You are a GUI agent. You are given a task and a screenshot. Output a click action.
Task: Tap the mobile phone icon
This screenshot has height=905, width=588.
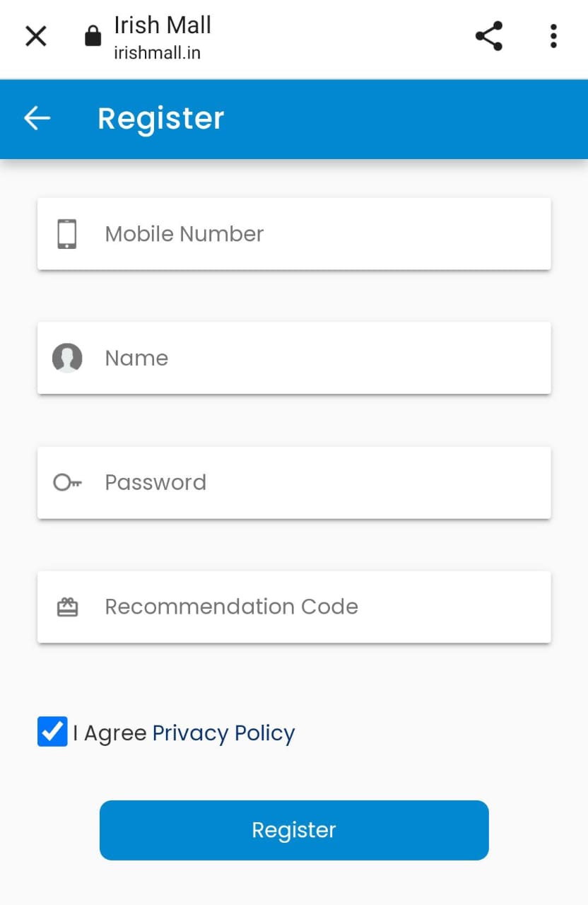67,234
